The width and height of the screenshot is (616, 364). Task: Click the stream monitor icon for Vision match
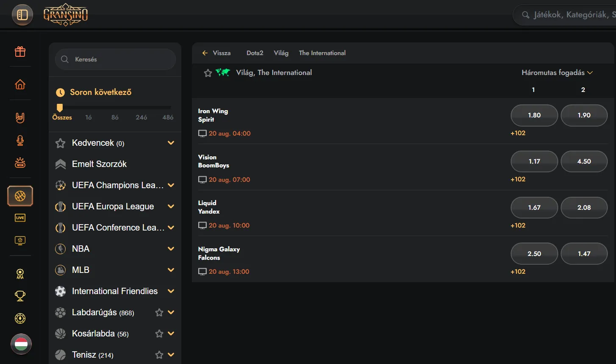pos(203,180)
